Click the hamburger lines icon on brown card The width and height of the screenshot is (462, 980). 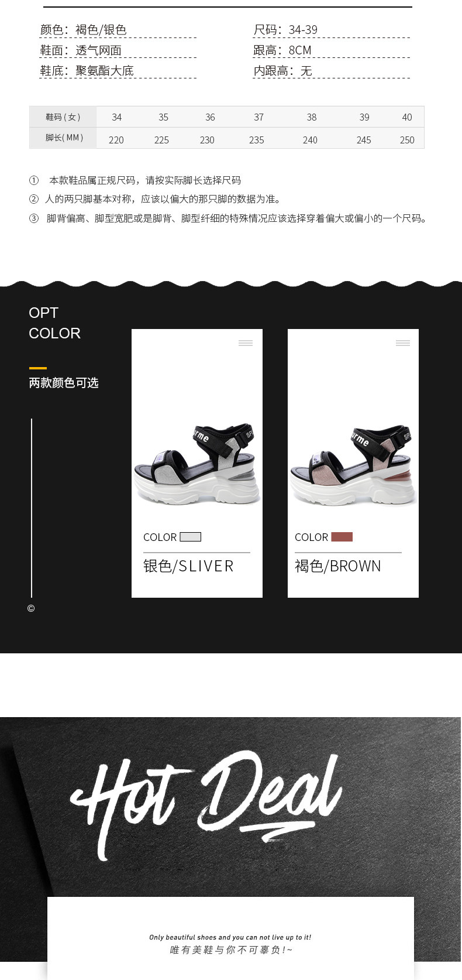pos(403,343)
